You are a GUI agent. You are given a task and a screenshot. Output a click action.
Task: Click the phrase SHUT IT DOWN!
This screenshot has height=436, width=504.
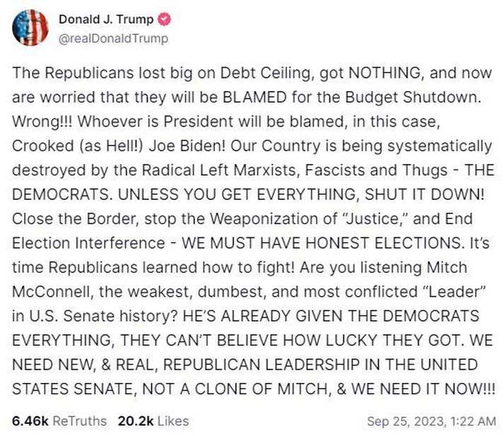(x=424, y=194)
